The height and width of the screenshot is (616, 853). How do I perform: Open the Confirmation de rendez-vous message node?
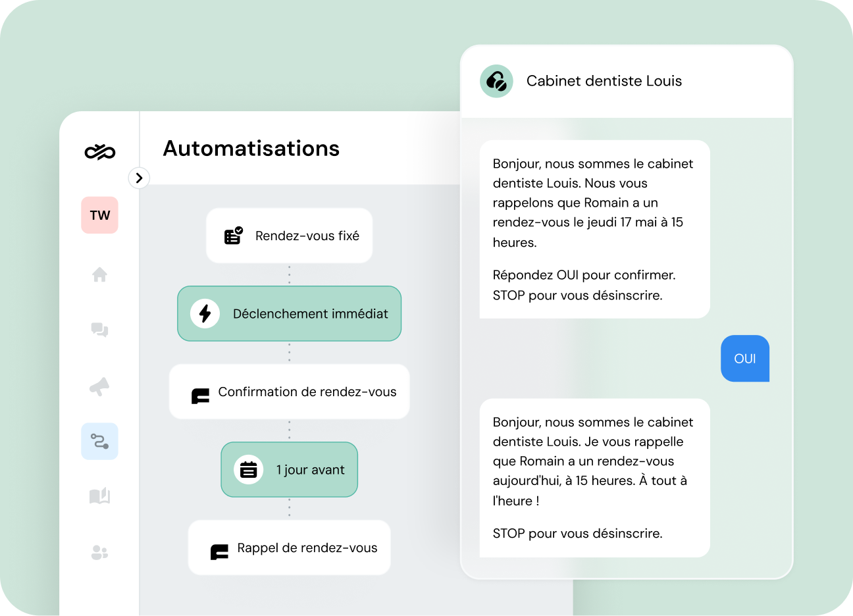pyautogui.click(x=289, y=392)
